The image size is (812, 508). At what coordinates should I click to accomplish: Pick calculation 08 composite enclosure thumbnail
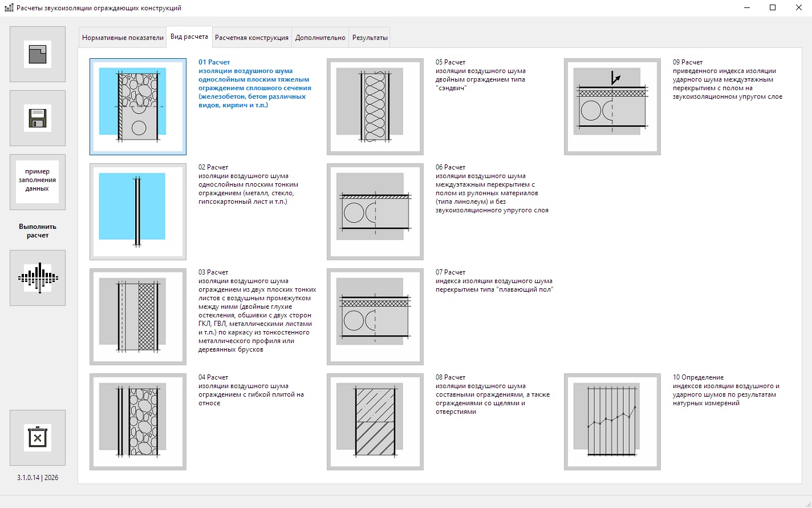point(375,422)
